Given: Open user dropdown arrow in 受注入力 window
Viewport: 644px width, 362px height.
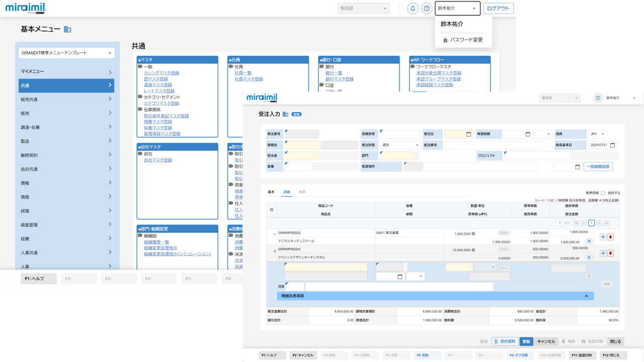Looking at the screenshot, I should click(x=634, y=98).
